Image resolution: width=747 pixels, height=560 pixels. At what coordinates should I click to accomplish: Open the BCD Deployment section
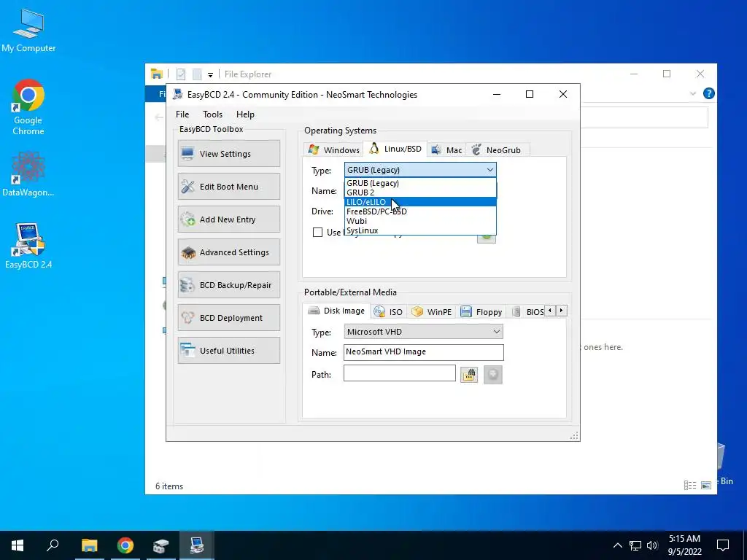(228, 318)
